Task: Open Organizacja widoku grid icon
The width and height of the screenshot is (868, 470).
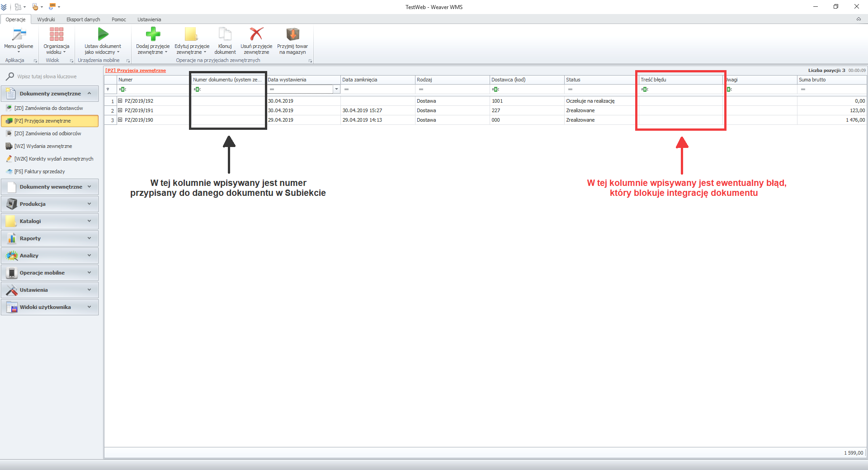Action: tap(56, 34)
